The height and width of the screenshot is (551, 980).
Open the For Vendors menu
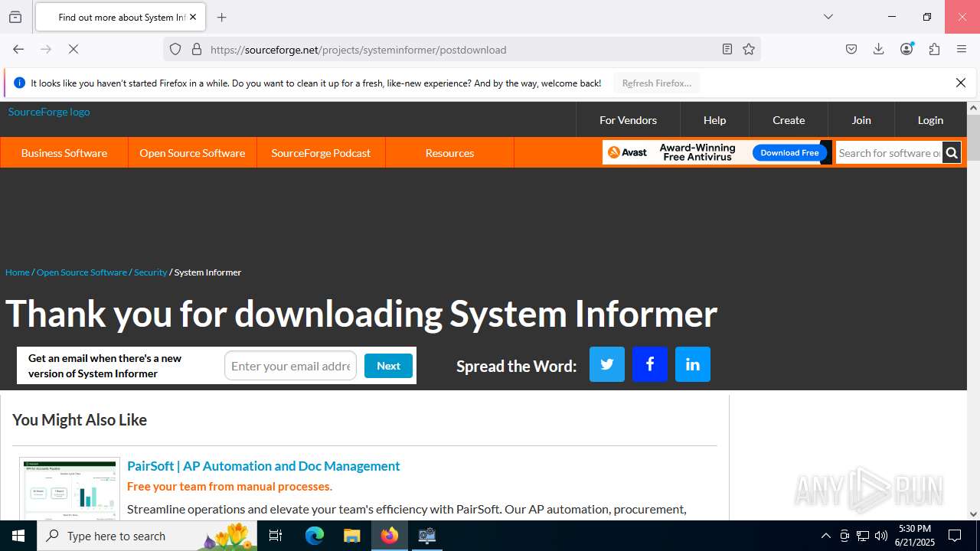[x=628, y=120]
